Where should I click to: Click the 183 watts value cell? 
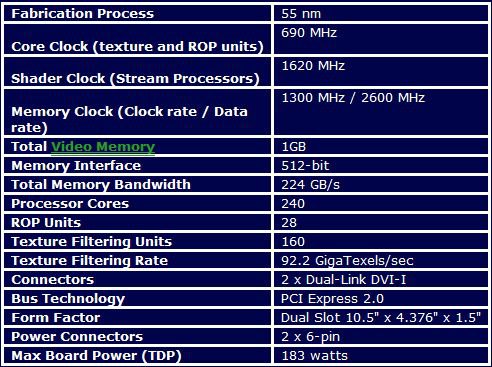(381, 356)
